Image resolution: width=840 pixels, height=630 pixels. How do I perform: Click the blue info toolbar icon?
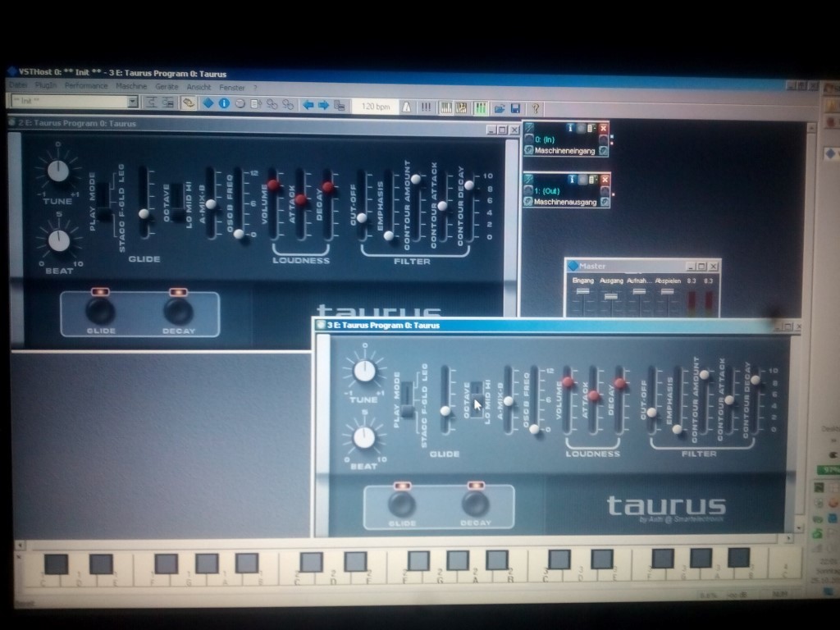pyautogui.click(x=224, y=103)
